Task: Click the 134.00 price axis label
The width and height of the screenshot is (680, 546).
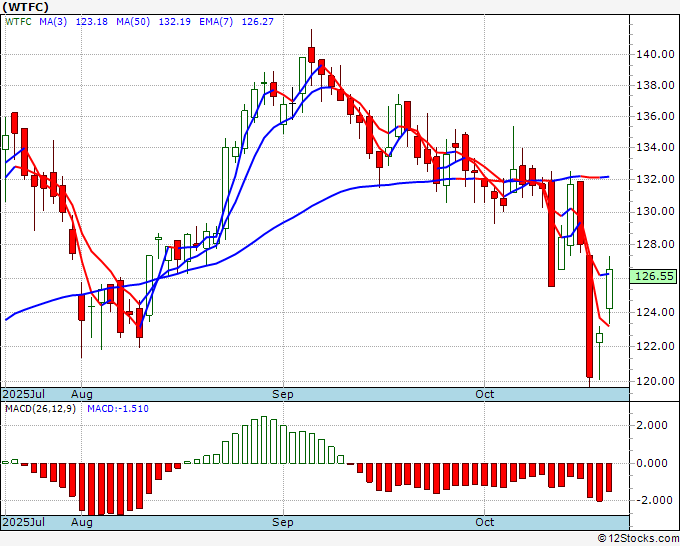Action: (x=655, y=147)
